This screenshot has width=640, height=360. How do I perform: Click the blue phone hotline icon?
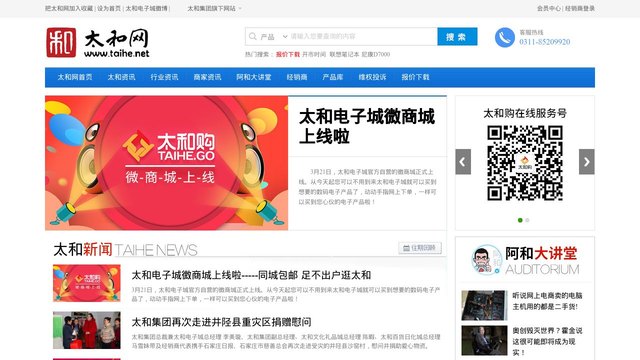(505, 38)
